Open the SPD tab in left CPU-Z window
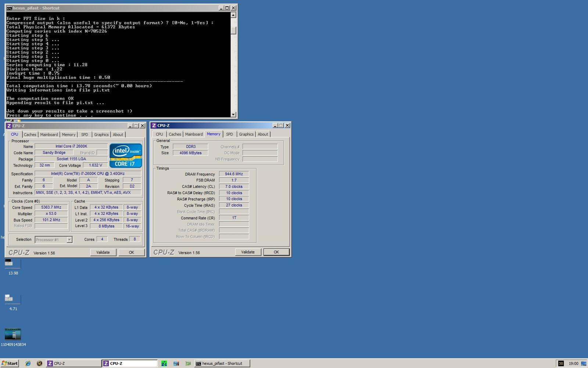Screen dimensions: 588x368 coord(85,135)
